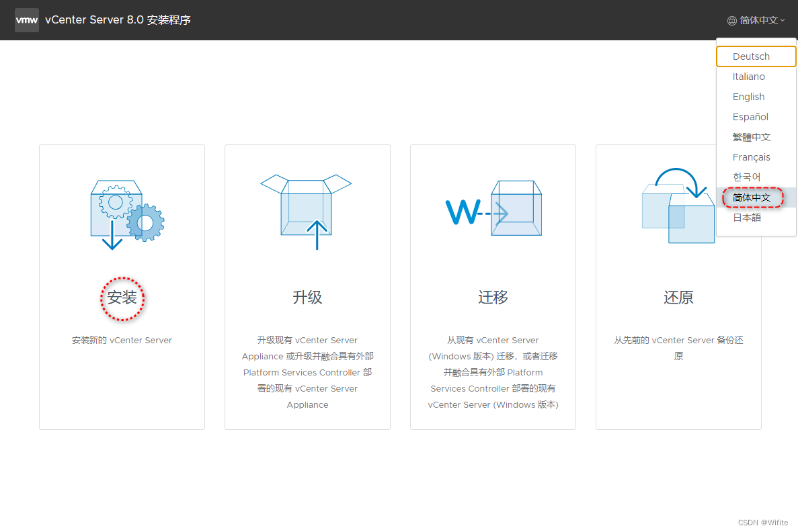Click the globe language icon
Screen dimensions: 798x532
(x=732, y=20)
